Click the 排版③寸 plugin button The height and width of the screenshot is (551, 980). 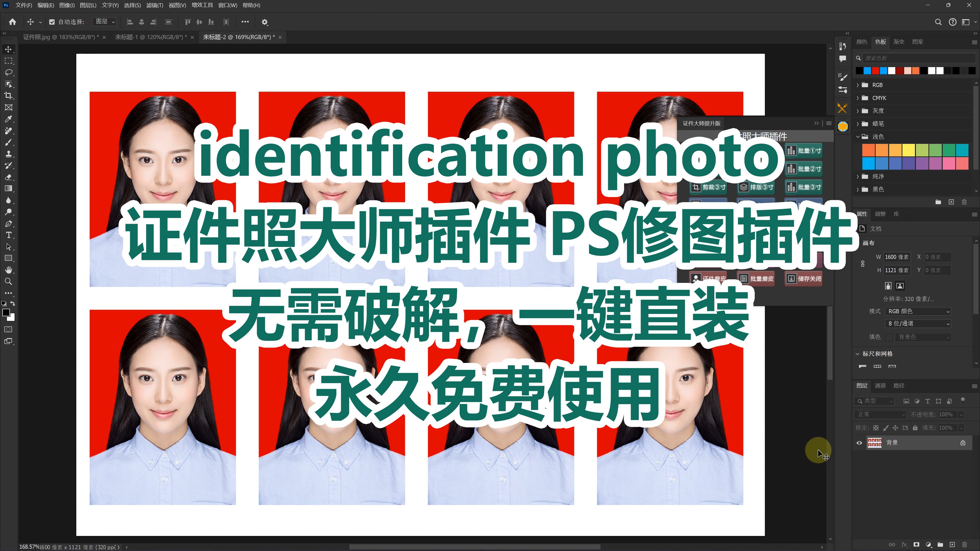pyautogui.click(x=756, y=187)
